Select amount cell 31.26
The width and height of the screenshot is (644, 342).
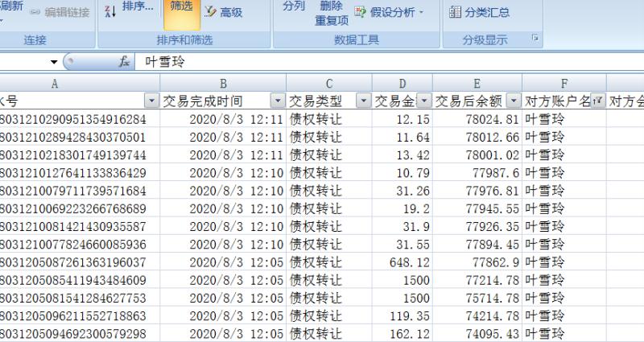(x=402, y=191)
